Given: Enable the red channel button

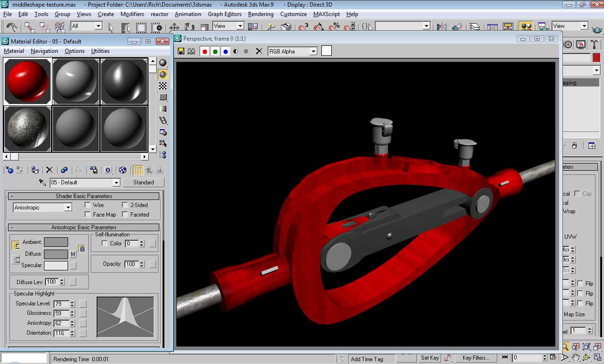Looking at the screenshot, I should (205, 51).
